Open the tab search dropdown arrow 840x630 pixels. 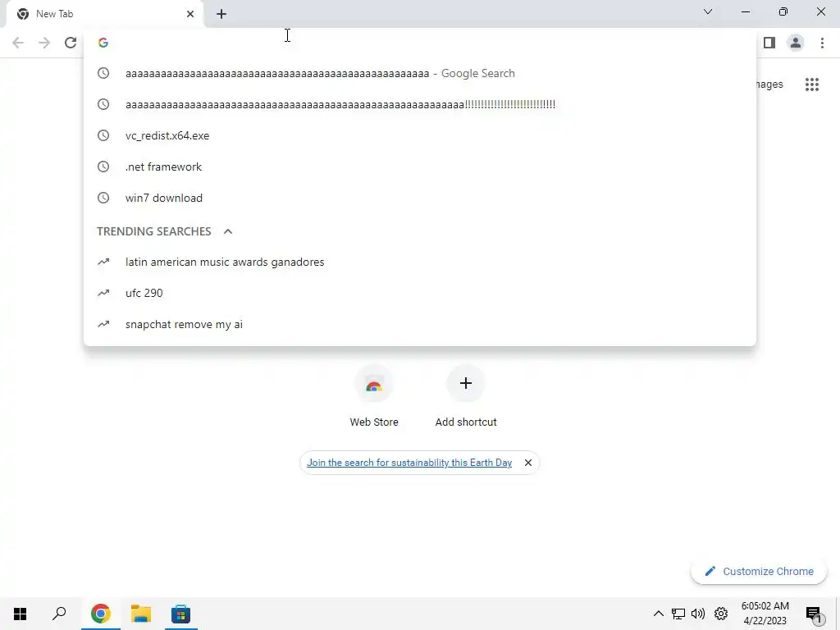[708, 11]
